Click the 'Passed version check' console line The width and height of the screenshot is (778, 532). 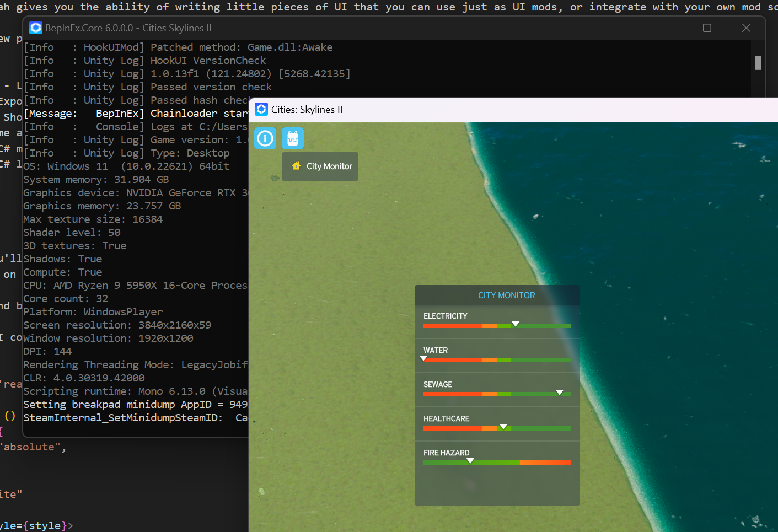pyautogui.click(x=148, y=87)
